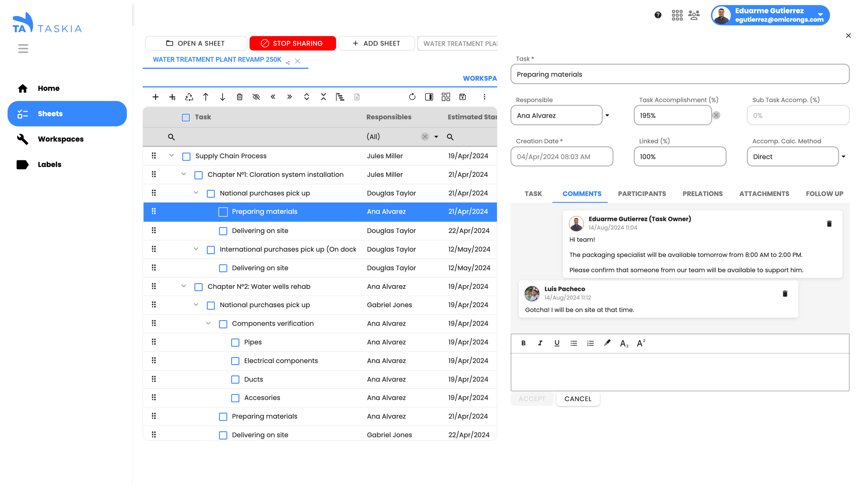This screenshot has width=868, height=488.
Task: Open Workspaces in the sidebar
Action: (x=67, y=139)
